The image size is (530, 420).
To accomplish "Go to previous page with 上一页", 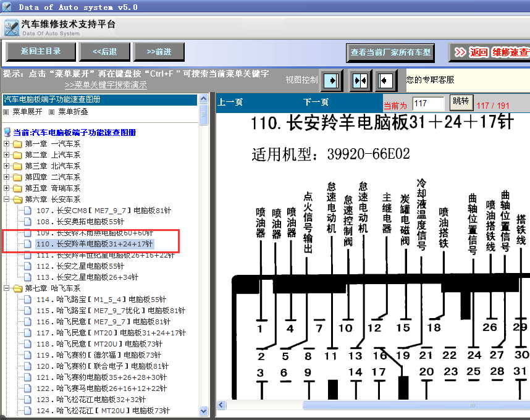I will pyautogui.click(x=230, y=102).
